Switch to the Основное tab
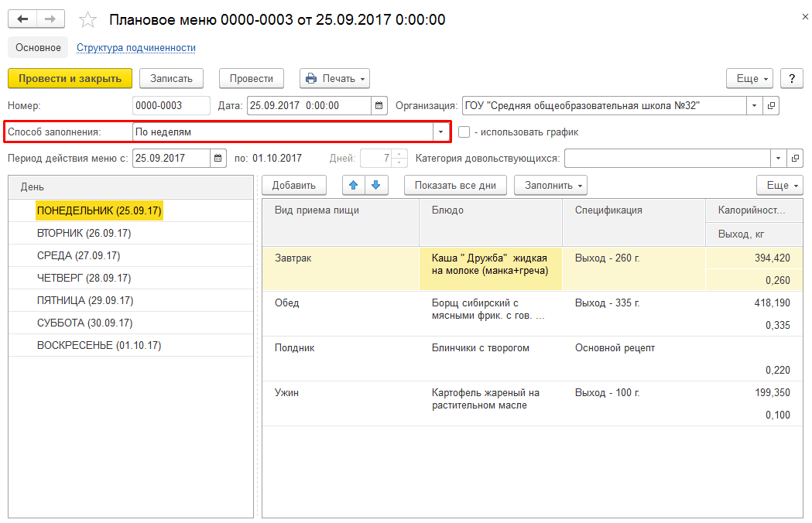 (38, 48)
